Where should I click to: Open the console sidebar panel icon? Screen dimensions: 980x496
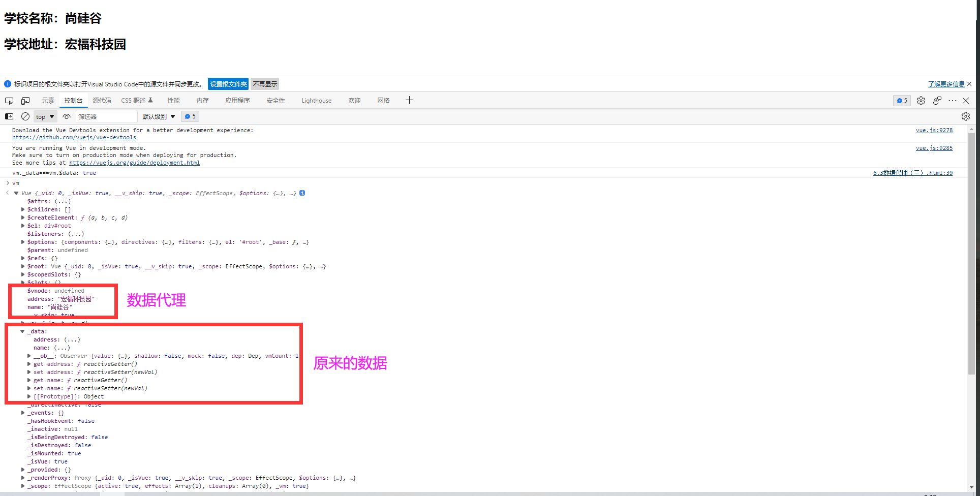coord(9,116)
